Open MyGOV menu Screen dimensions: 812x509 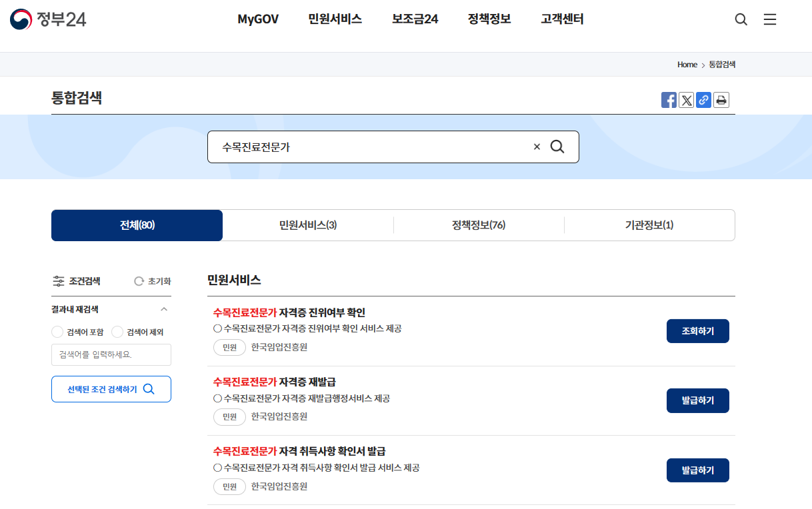(258, 19)
